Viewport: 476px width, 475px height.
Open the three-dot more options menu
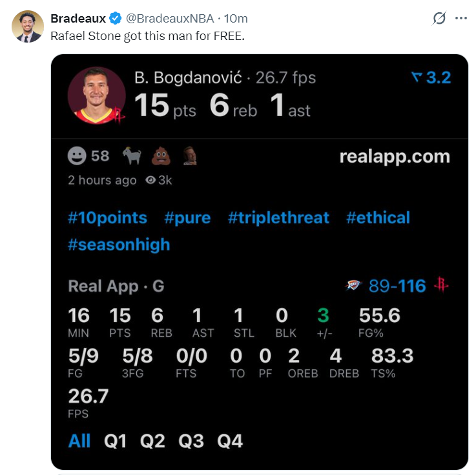point(461,18)
